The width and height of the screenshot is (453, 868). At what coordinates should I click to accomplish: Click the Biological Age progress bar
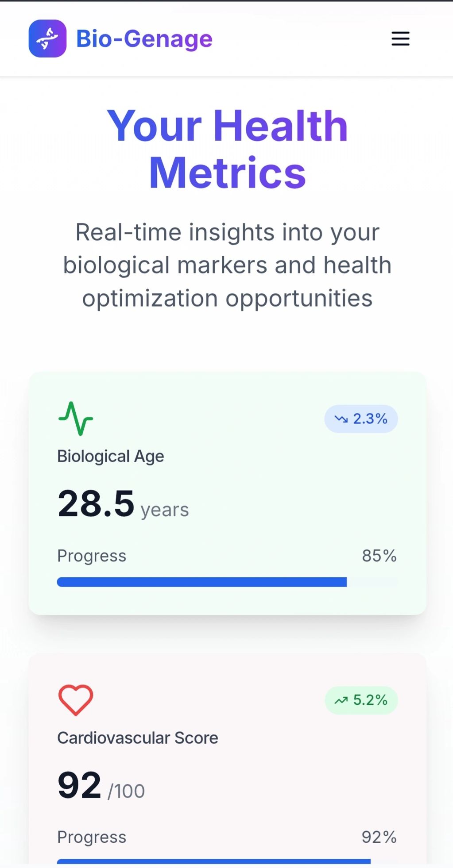point(227,582)
